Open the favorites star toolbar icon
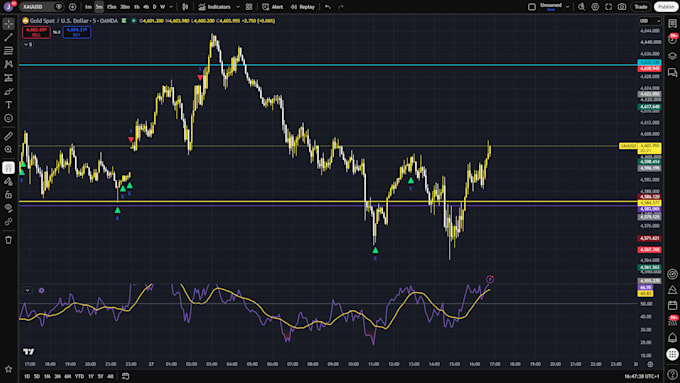The height and width of the screenshot is (383, 680). coord(8,369)
